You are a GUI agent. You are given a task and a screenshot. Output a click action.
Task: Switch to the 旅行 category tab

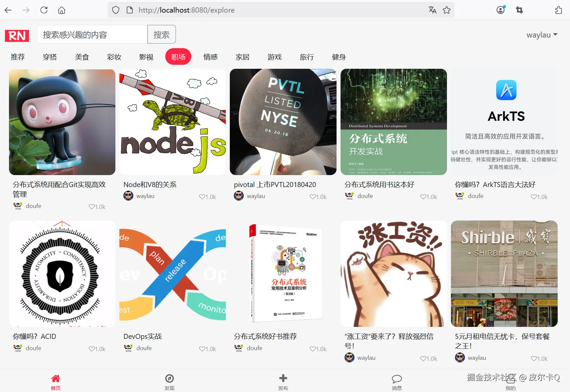[307, 57]
